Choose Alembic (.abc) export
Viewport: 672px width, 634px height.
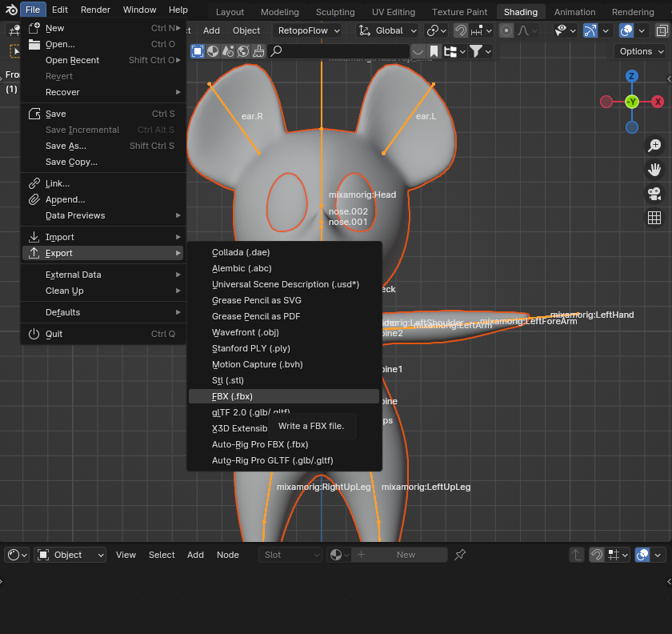[x=284, y=268]
